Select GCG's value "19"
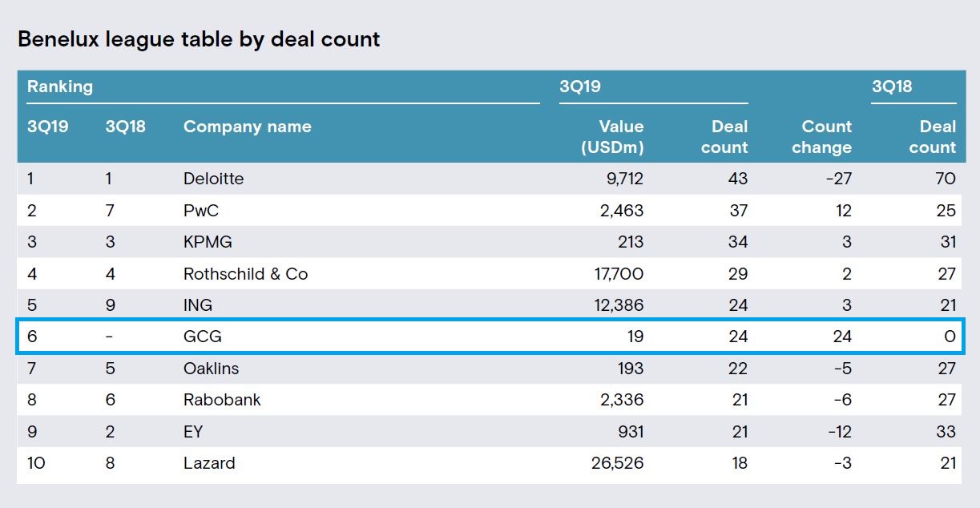 [635, 337]
